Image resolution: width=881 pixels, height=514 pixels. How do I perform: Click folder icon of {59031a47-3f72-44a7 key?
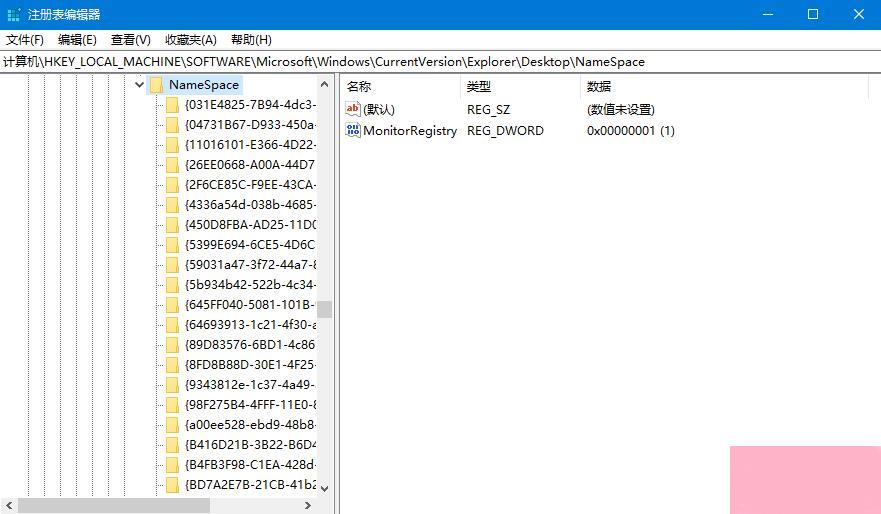click(x=172, y=265)
